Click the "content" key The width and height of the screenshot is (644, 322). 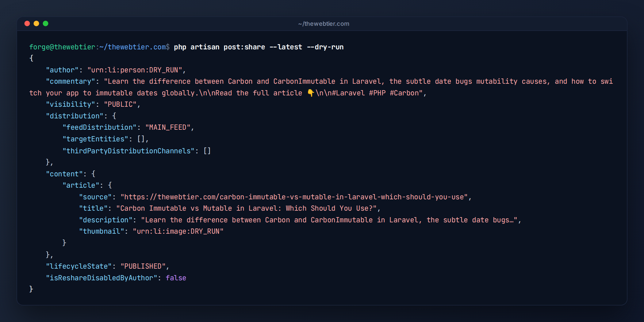64,174
